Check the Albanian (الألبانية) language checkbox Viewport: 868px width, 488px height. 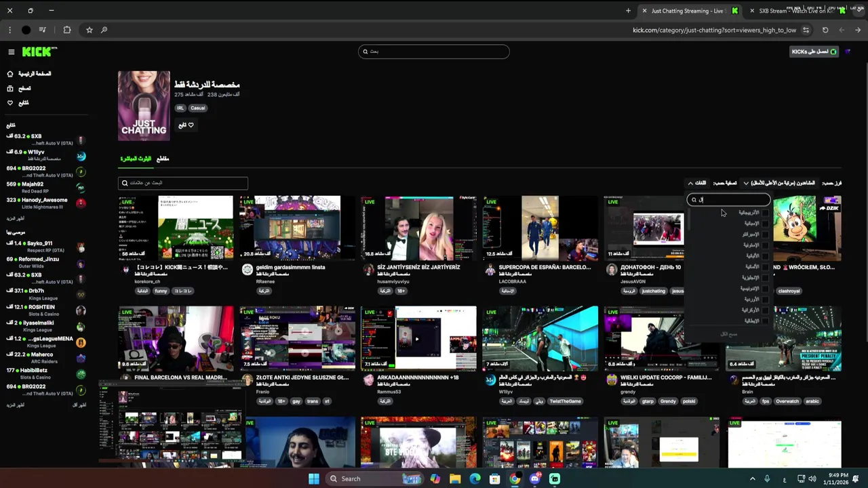point(765,256)
